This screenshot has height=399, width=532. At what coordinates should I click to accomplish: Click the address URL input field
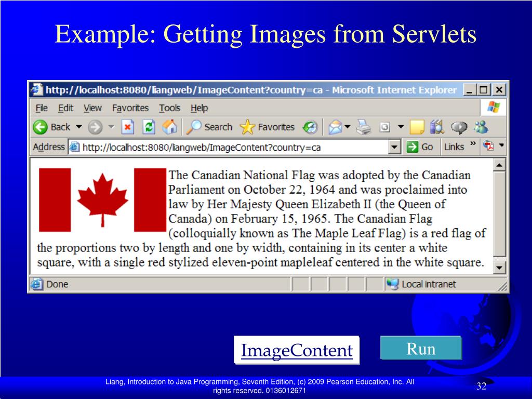(x=234, y=147)
